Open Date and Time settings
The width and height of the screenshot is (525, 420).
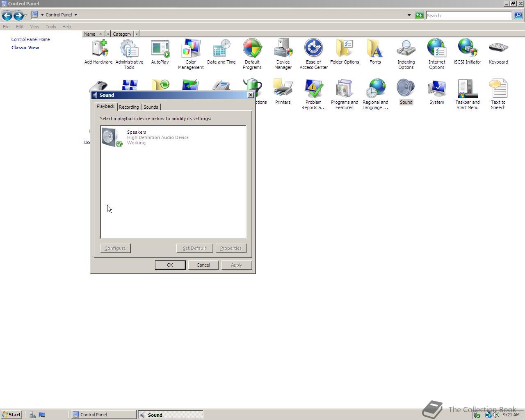(x=221, y=52)
